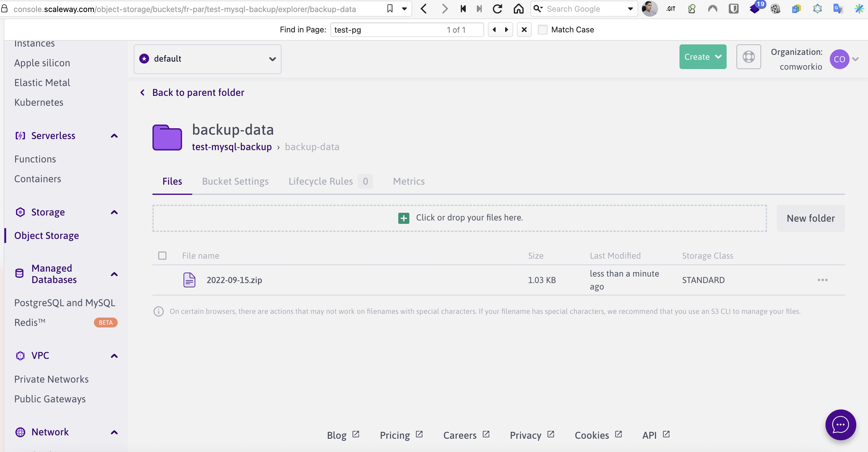Collapse the Managed Databases chevron

coord(114,274)
